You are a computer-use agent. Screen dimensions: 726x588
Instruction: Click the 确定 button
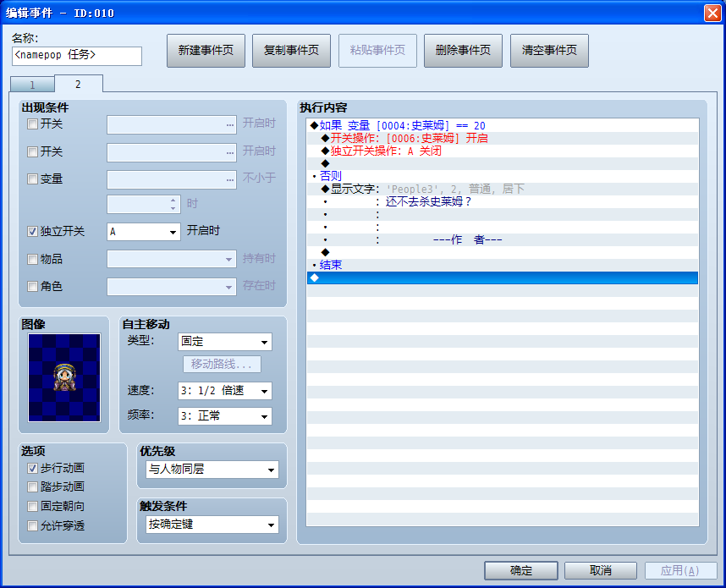521,570
